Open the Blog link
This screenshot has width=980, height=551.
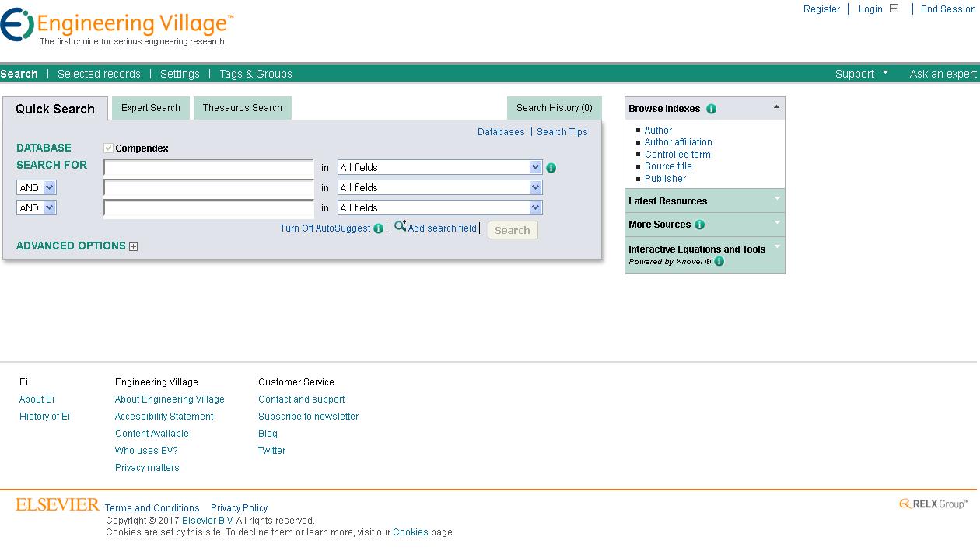268,434
